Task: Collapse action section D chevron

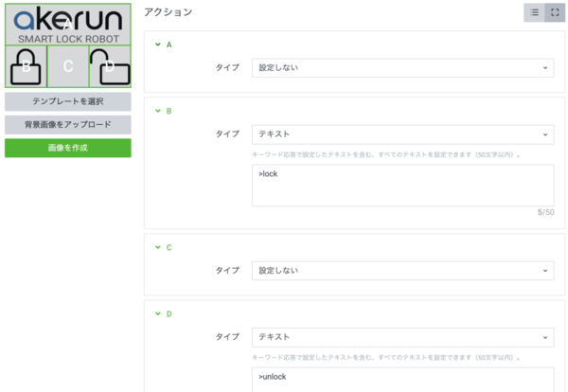Action: tap(158, 313)
